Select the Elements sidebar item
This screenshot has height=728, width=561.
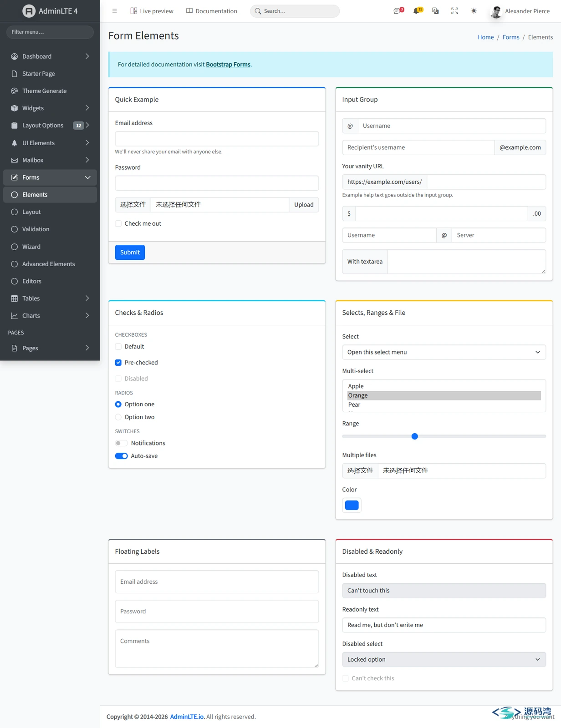pyautogui.click(x=50, y=195)
